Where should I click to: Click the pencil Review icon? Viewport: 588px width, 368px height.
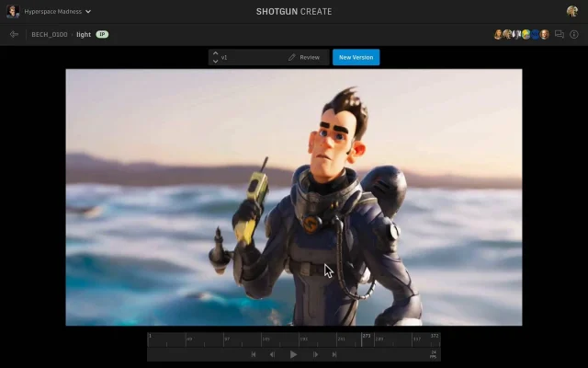click(x=292, y=57)
